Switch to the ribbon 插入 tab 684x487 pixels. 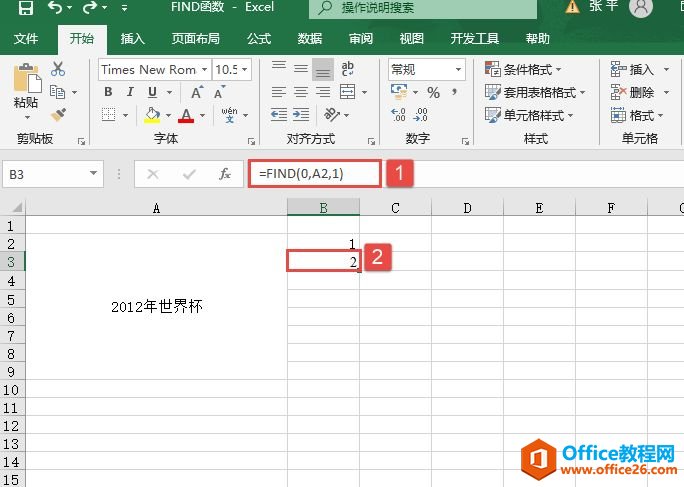[x=133, y=39]
